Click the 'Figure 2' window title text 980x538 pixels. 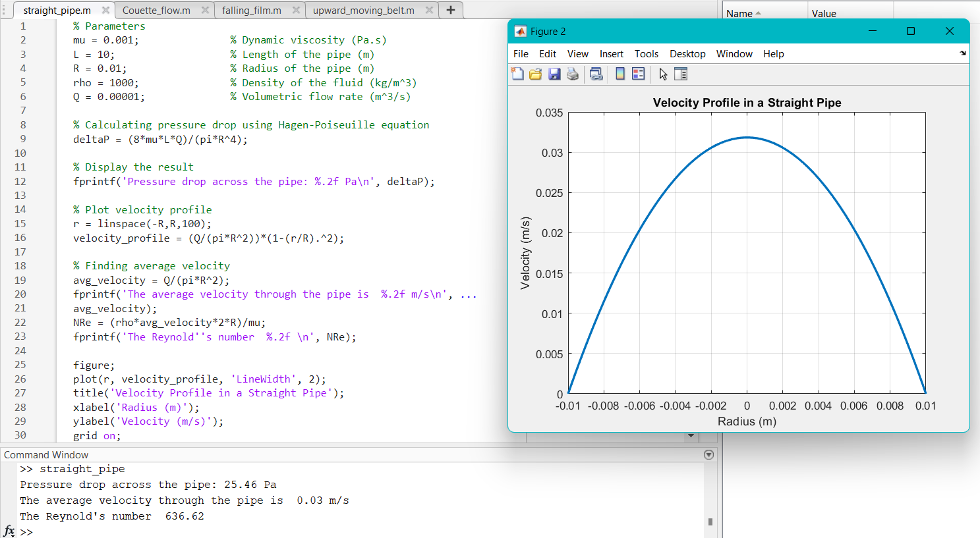coord(548,32)
